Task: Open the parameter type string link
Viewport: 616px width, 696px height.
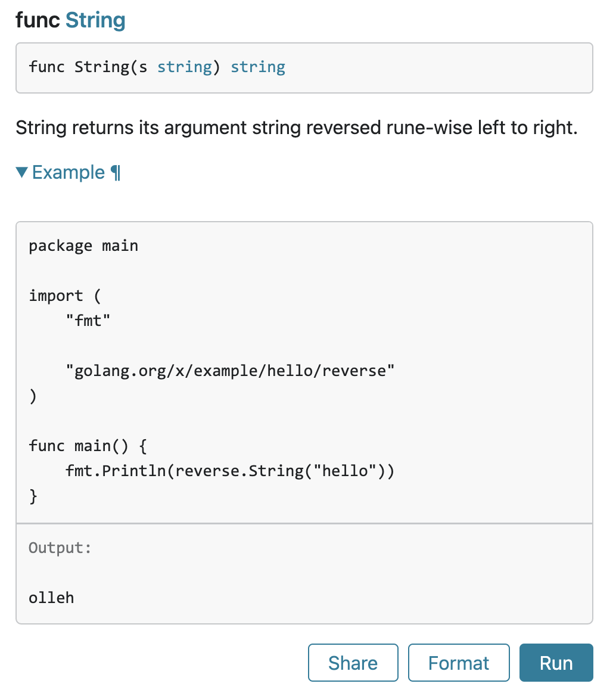Action: click(x=185, y=67)
